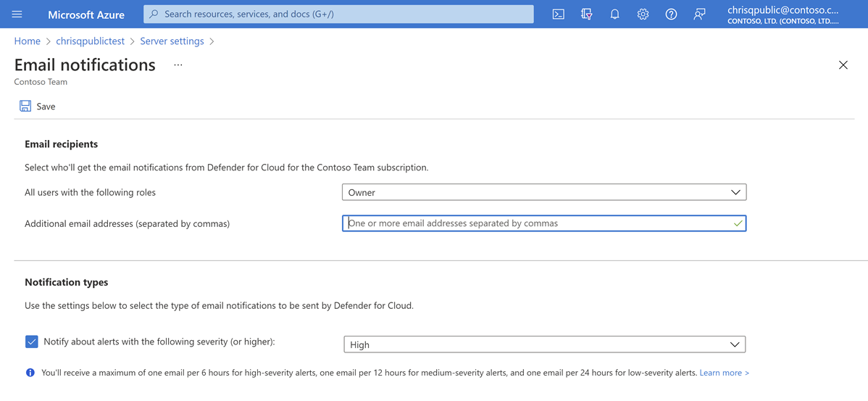
Task: Uncheck Notify about alerts with severity checkbox
Action: (x=32, y=342)
